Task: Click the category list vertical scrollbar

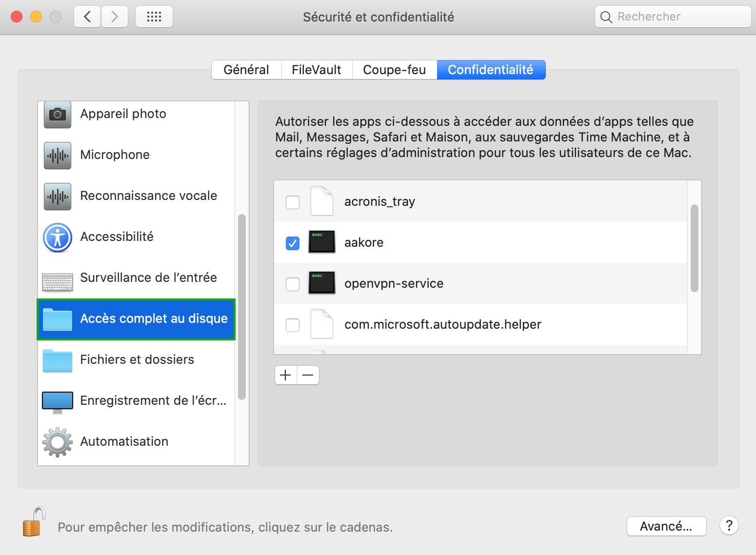Action: [x=242, y=307]
